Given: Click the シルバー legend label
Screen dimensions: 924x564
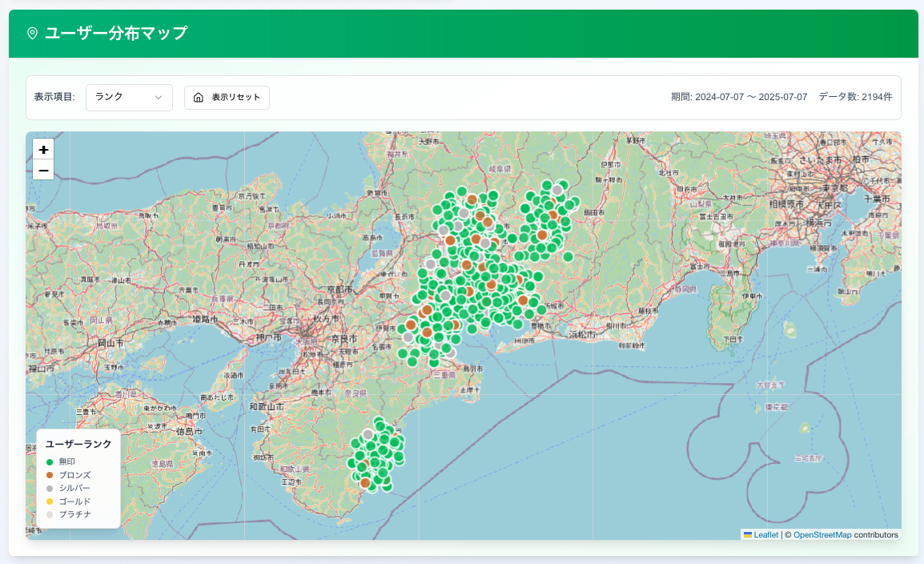Looking at the screenshot, I should pyautogui.click(x=74, y=488).
